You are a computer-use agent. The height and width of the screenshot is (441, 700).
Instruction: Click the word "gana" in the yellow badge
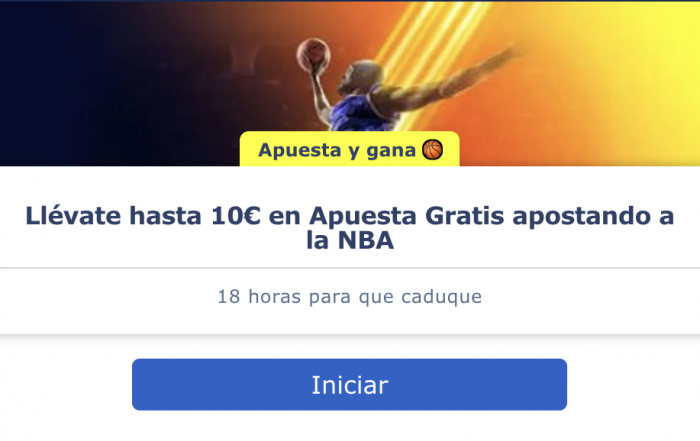click(391, 151)
